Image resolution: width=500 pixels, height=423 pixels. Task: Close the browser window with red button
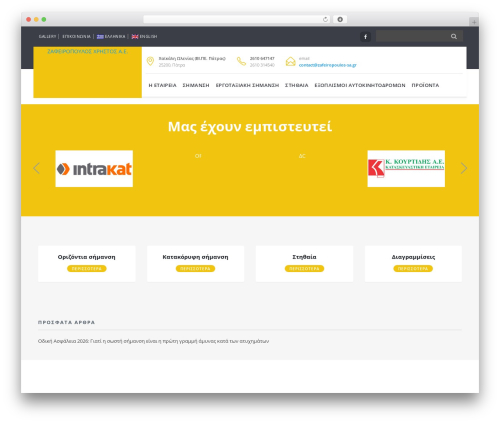coord(29,19)
